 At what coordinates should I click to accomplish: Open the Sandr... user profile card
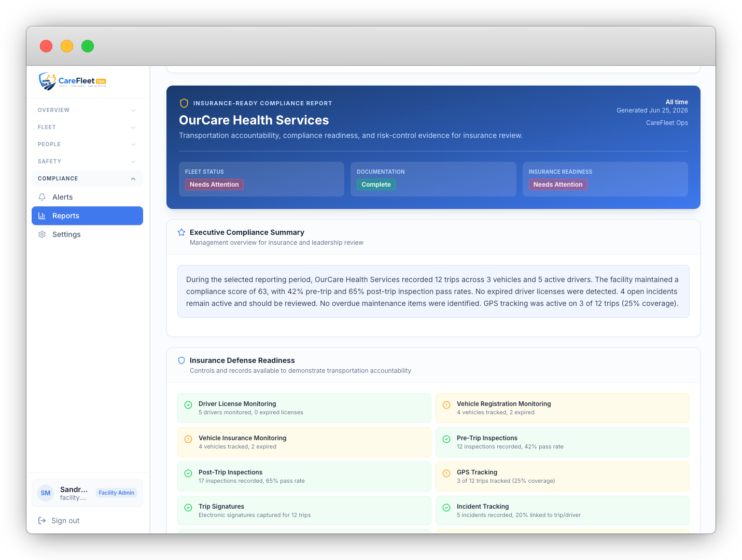(x=87, y=493)
